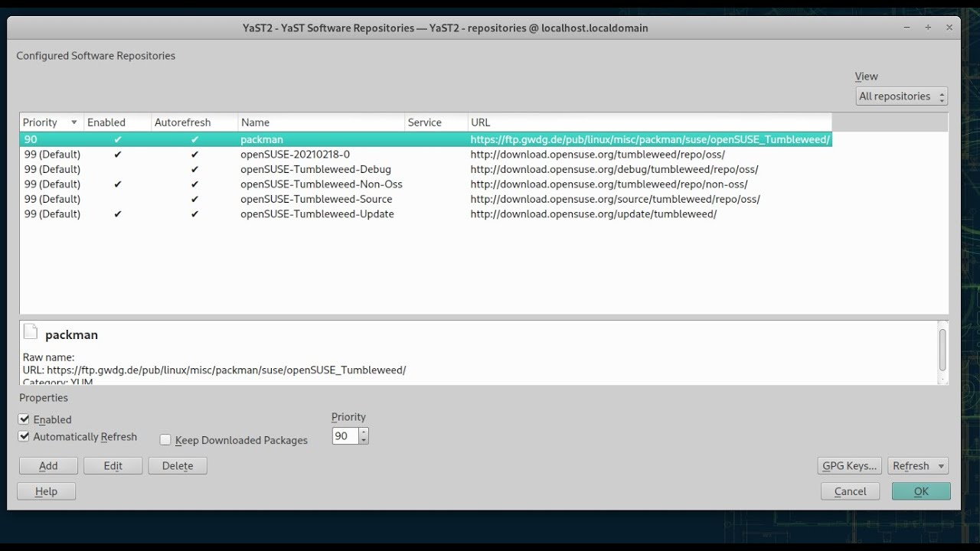Open the GPG Keys... dialog
980x551 pixels.
pos(849,466)
